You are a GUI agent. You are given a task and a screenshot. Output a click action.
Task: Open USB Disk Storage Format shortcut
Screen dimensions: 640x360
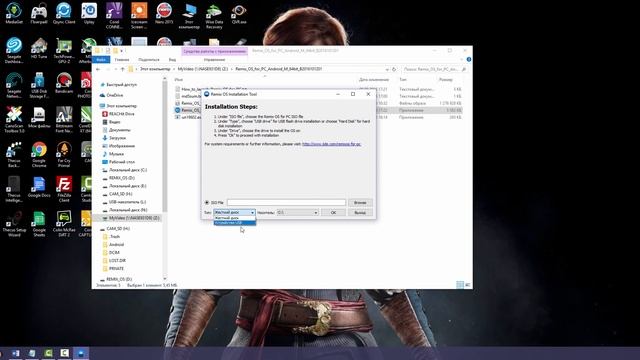click(x=39, y=85)
